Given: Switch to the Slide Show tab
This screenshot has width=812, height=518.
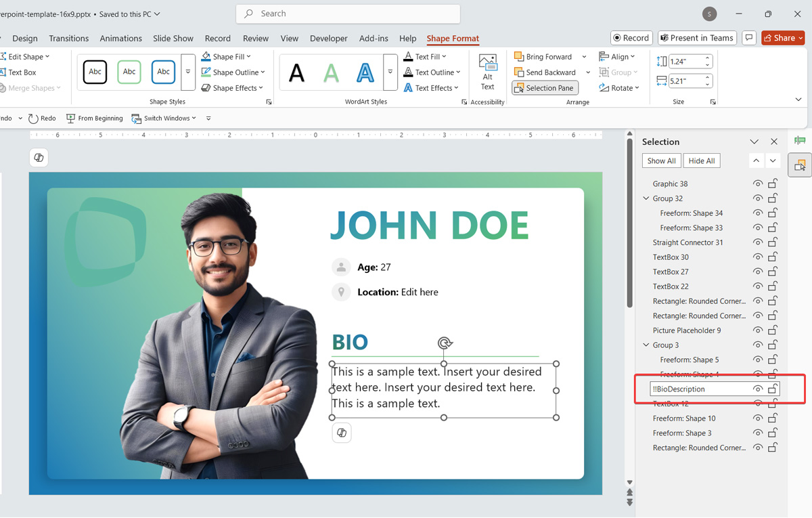Looking at the screenshot, I should 173,39.
